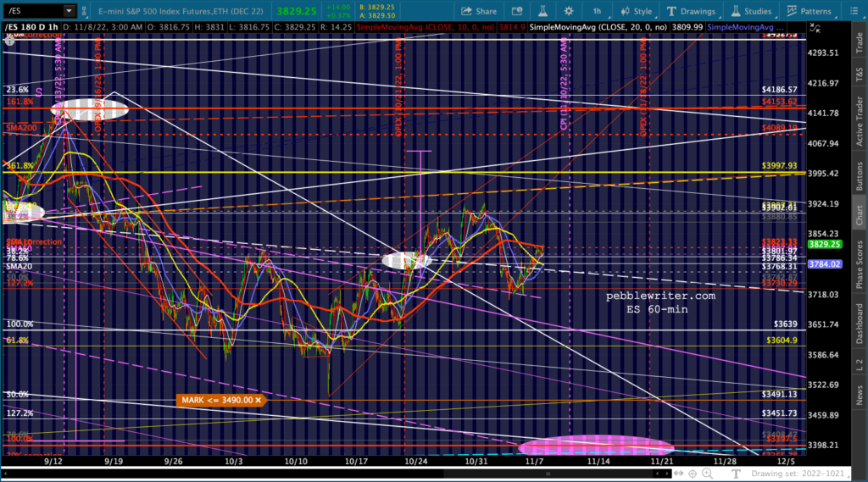
Task: Click the quote details badge icon
Action: tap(517, 11)
